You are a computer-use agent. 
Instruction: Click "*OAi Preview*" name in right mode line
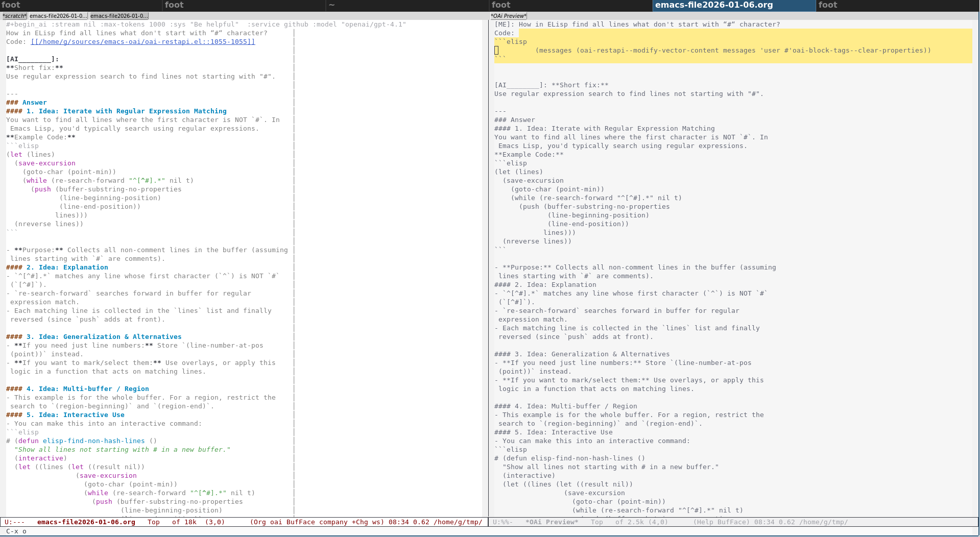(552, 522)
